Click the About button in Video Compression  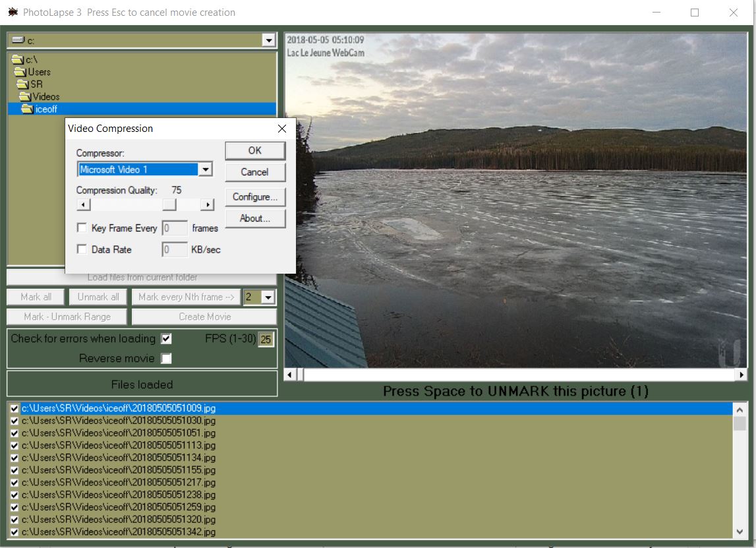coord(254,219)
